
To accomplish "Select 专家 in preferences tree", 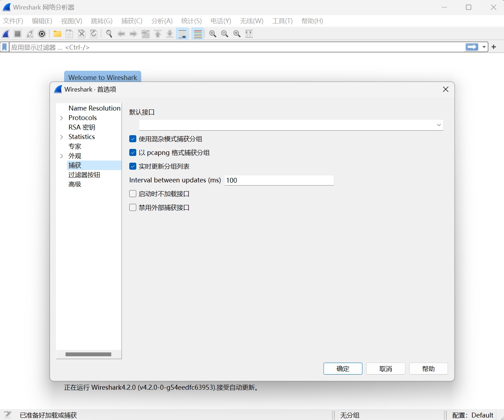I will click(x=75, y=146).
